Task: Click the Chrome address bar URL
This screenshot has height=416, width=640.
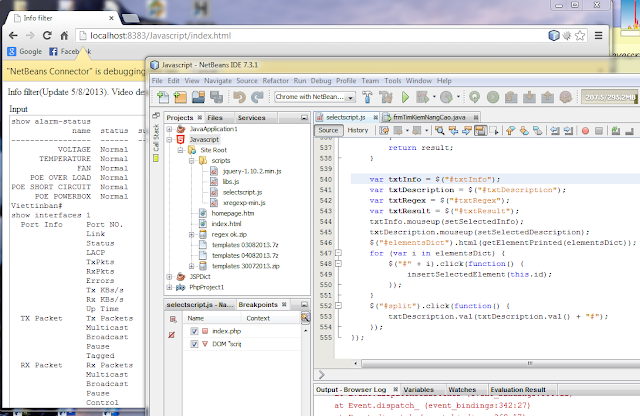Action: pyautogui.click(x=160, y=36)
